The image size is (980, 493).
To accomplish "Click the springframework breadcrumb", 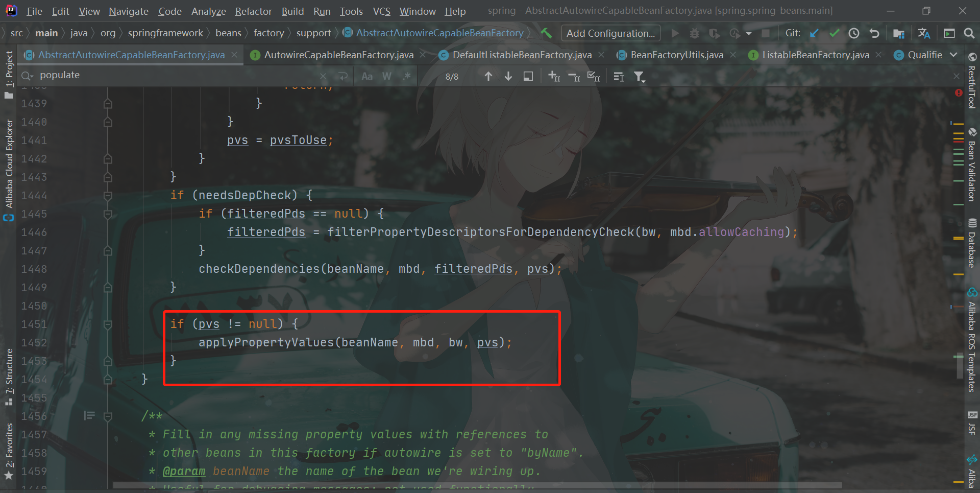I will pyautogui.click(x=165, y=33).
